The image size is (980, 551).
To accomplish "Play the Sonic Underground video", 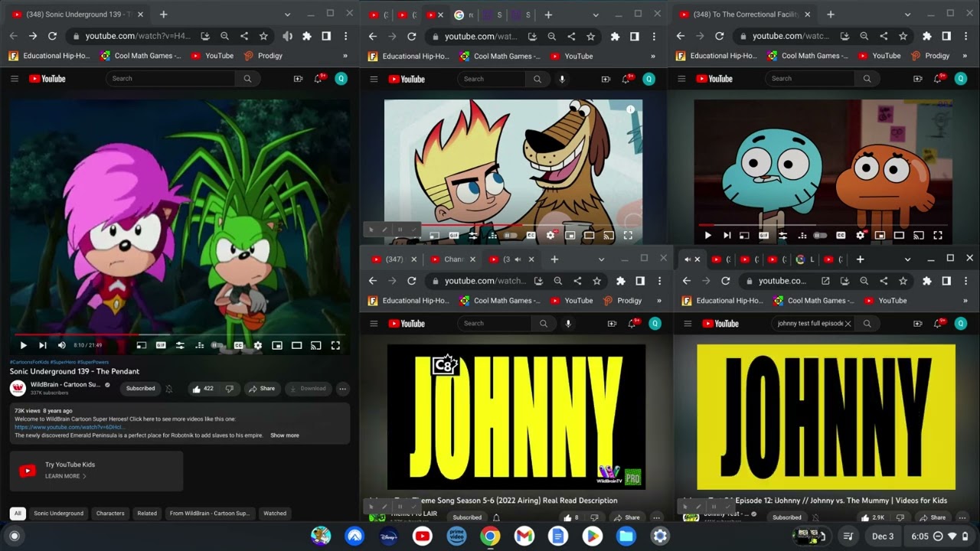I will coord(23,345).
